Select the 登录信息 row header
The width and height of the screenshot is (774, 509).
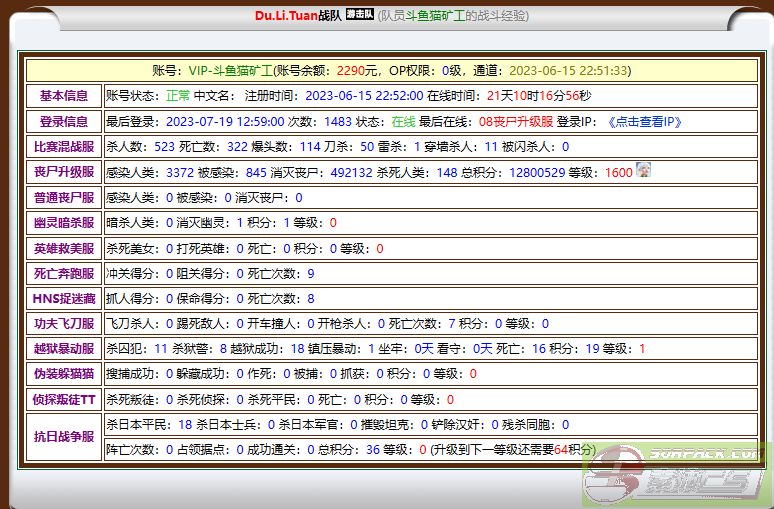(x=64, y=121)
